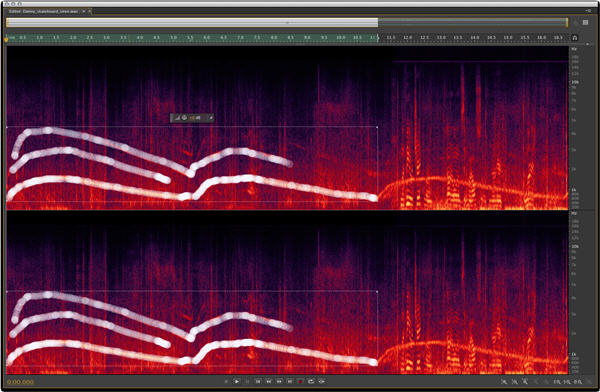Adjust the HUD volume knob overlay
This screenshot has height=392, width=600.
184,118
